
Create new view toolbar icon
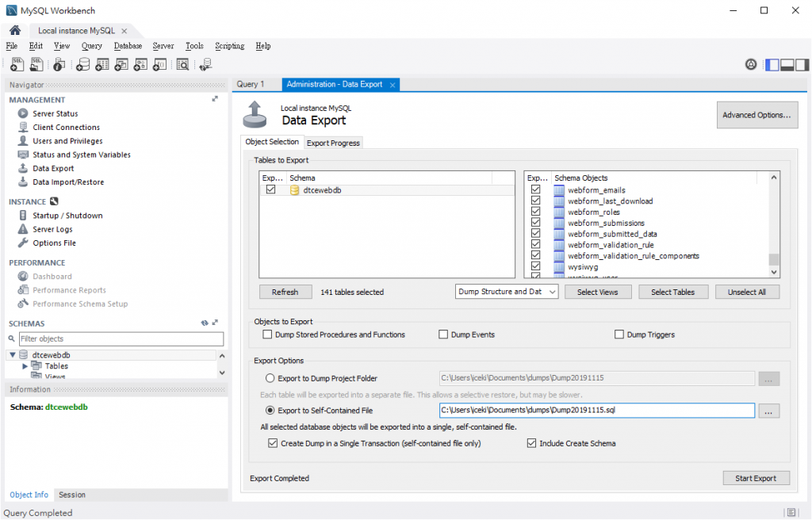[121, 64]
